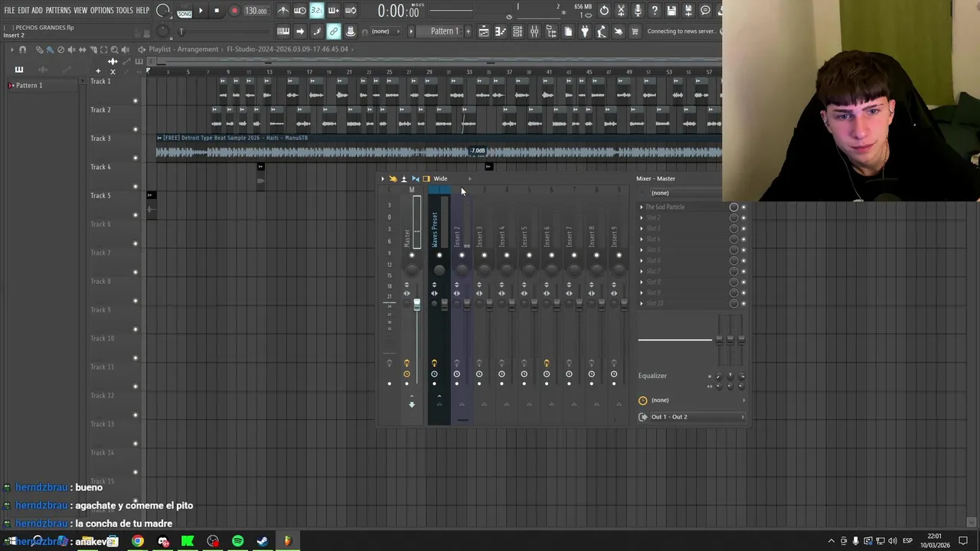This screenshot has height=551, width=980.
Task: Arm the Record button
Action: tap(234, 11)
